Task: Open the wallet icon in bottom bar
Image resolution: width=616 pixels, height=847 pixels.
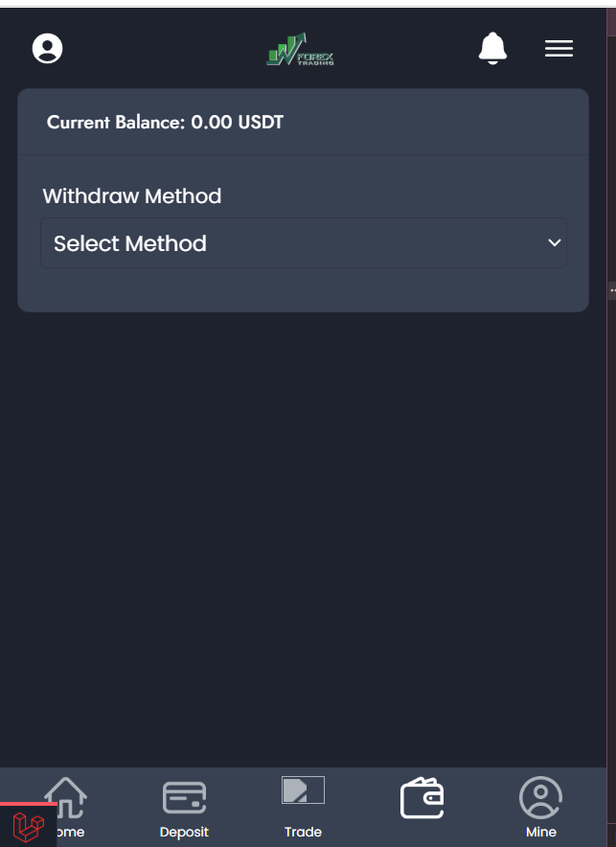Action: tap(422, 799)
